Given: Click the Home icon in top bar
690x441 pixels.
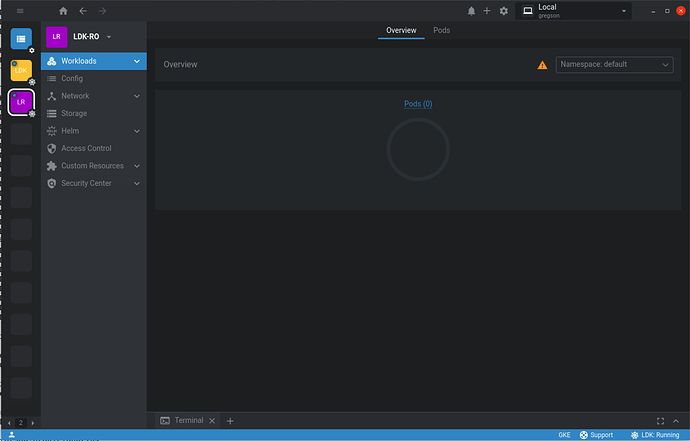Looking at the screenshot, I should pos(64,11).
